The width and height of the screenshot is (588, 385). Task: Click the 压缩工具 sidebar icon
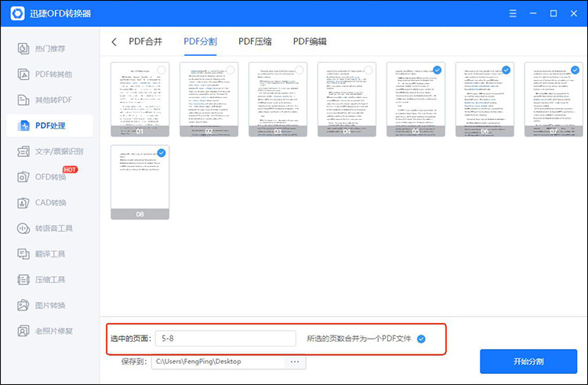pyautogui.click(x=24, y=280)
